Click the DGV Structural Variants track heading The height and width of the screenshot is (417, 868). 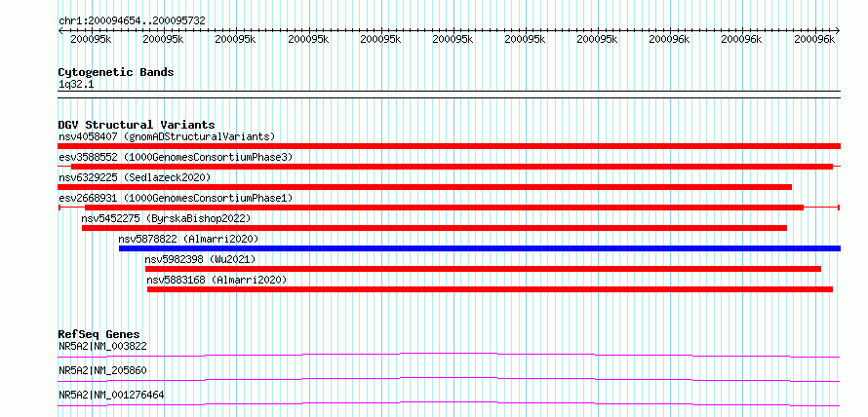pyautogui.click(x=137, y=125)
